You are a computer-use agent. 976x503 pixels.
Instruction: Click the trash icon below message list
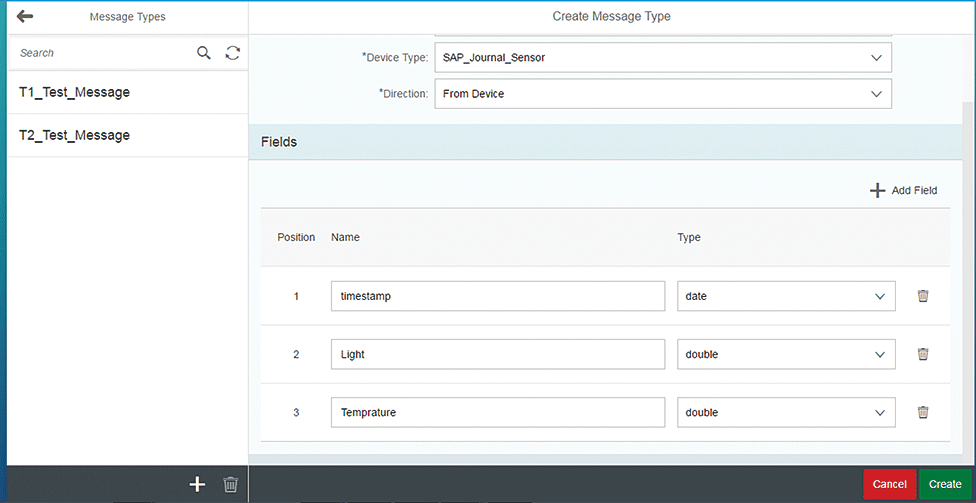pos(231,485)
